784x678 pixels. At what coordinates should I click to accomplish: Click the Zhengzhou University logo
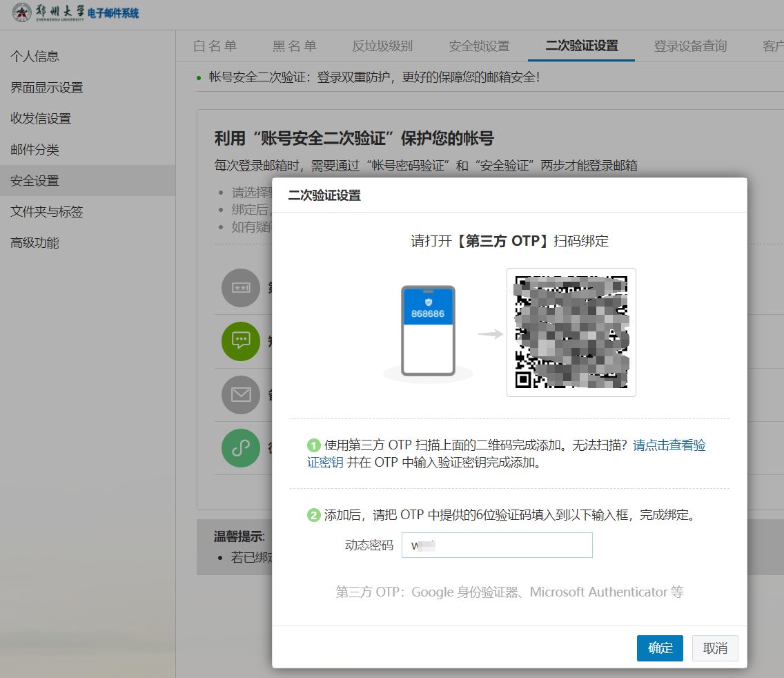(48, 12)
